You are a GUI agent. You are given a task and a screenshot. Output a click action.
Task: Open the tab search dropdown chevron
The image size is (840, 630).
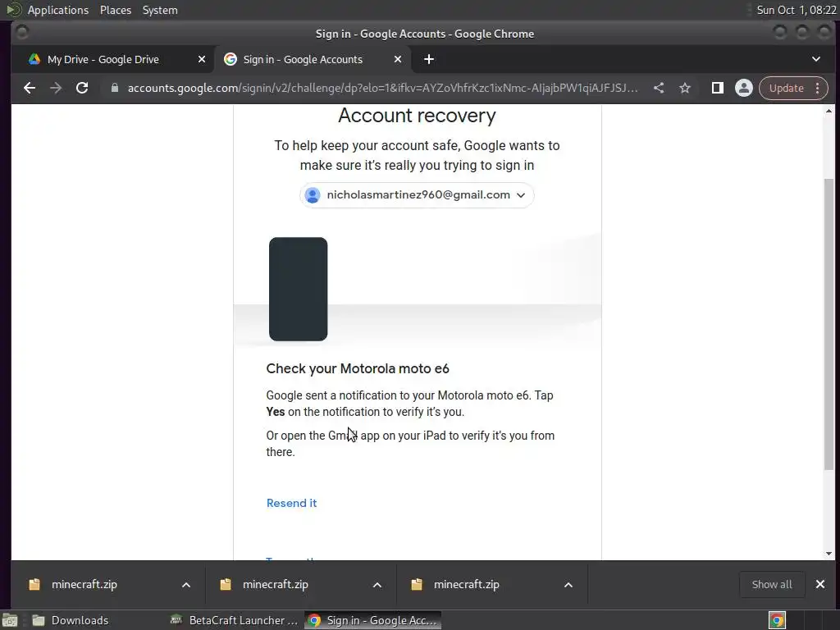point(816,59)
